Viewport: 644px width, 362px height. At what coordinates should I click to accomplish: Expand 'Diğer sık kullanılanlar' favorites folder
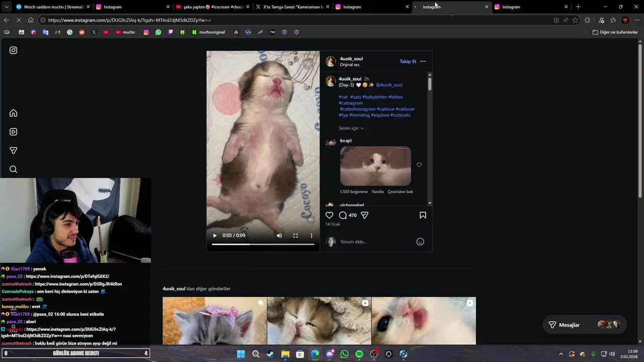click(x=615, y=32)
